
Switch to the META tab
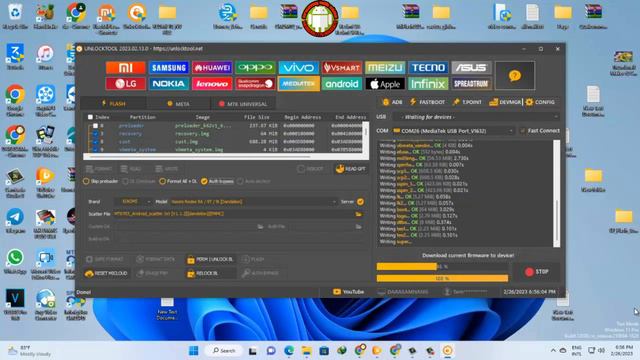tap(178, 104)
